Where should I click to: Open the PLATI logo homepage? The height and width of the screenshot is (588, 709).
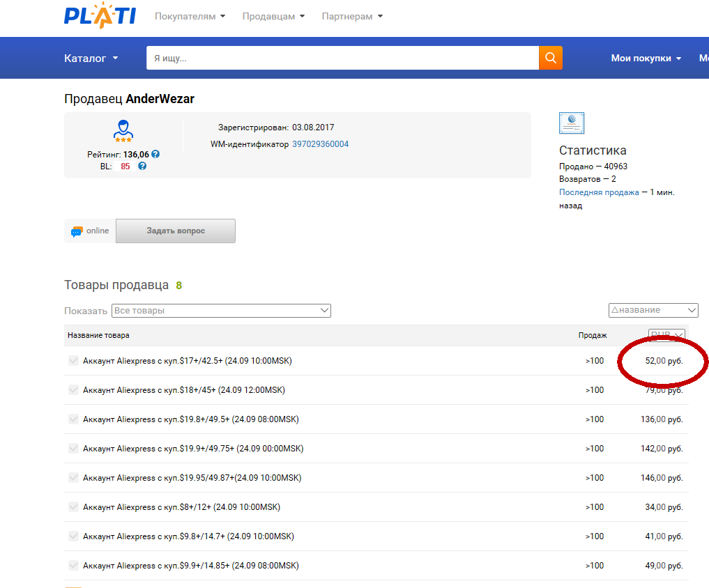click(100, 15)
